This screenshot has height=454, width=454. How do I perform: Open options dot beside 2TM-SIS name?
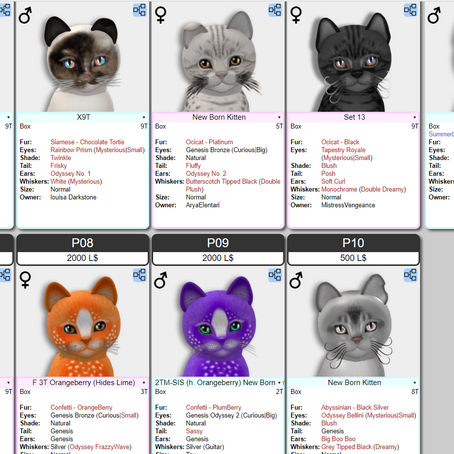pyautogui.click(x=279, y=383)
